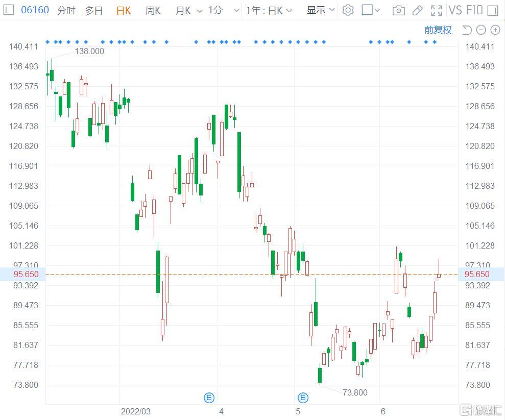Image resolution: width=505 pixels, height=420 pixels.
Task: Click the VS compare icon
Action: [x=455, y=10]
